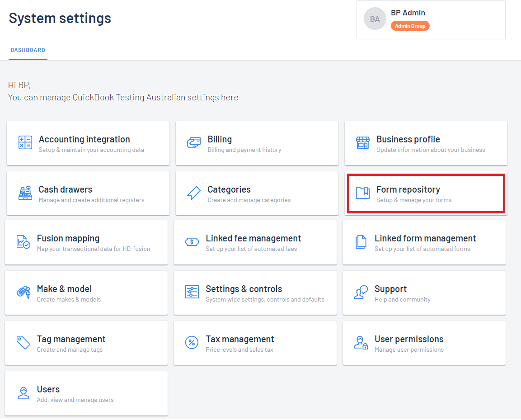Click the Tag management label icon
This screenshot has width=521, height=420.
(x=23, y=343)
